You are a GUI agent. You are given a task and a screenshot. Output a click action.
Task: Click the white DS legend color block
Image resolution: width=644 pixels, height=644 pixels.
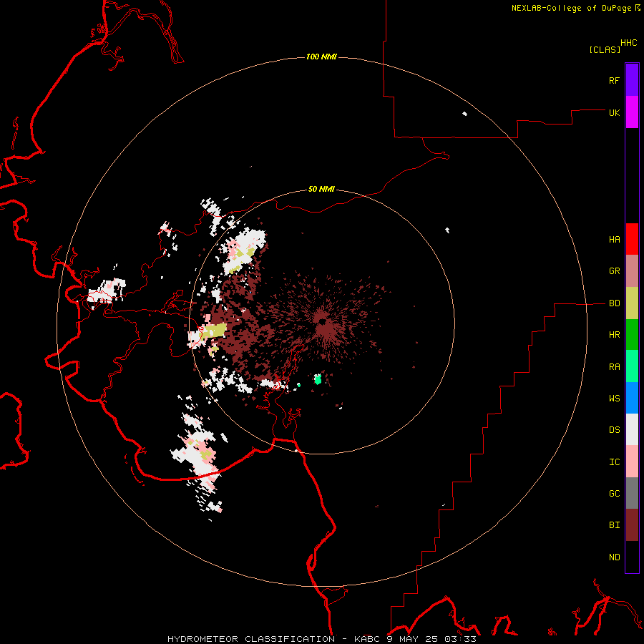point(632,429)
